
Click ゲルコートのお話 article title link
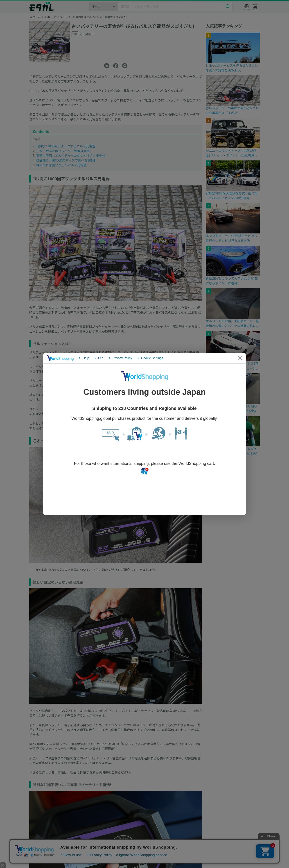[233, 324]
